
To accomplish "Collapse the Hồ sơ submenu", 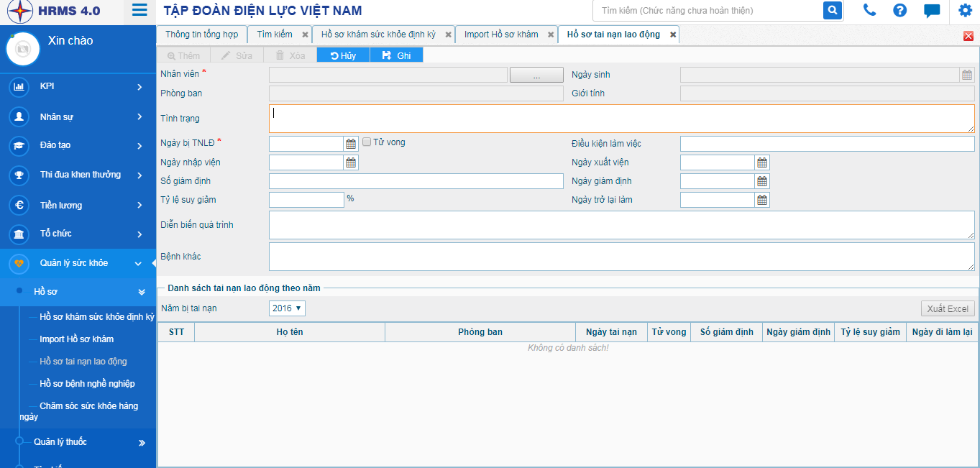I will point(142,292).
